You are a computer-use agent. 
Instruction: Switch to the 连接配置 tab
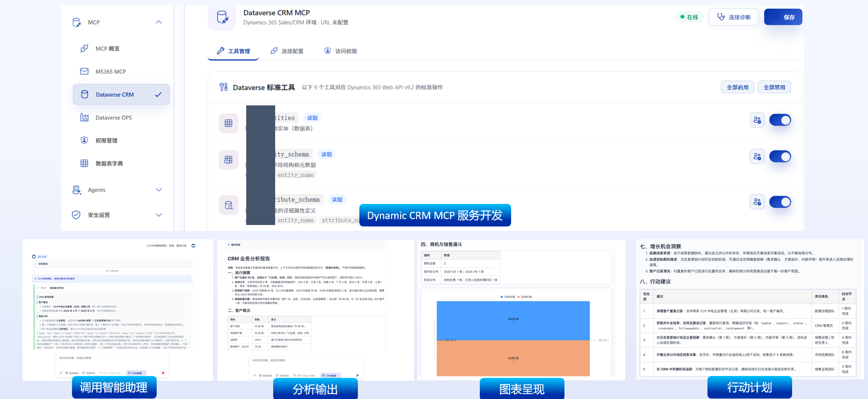click(287, 51)
